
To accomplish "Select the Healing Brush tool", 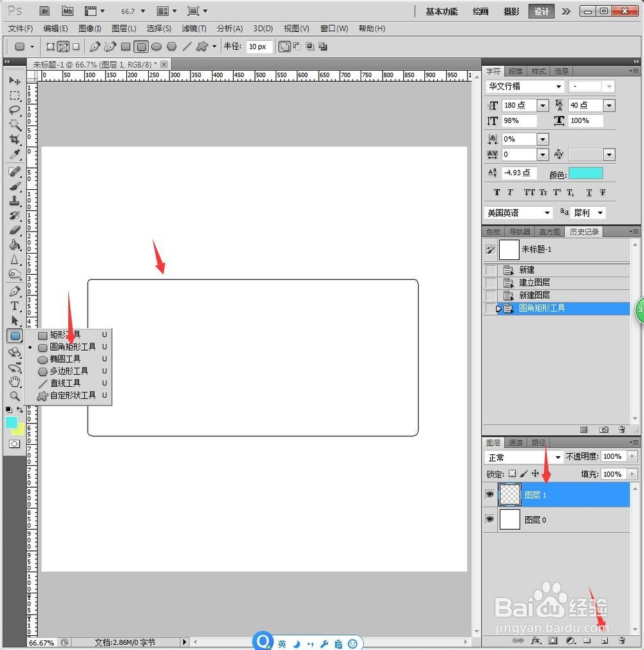I will [x=15, y=171].
